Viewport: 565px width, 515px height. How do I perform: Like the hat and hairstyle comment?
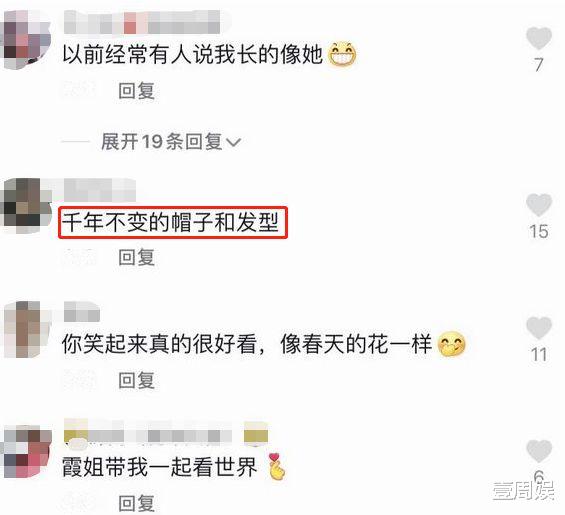[539, 205]
